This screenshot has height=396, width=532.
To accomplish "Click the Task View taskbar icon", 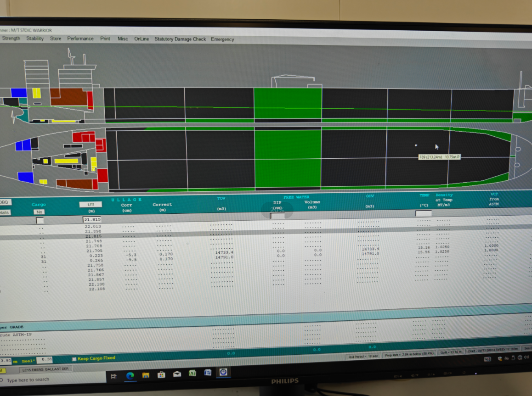I will tap(114, 376).
